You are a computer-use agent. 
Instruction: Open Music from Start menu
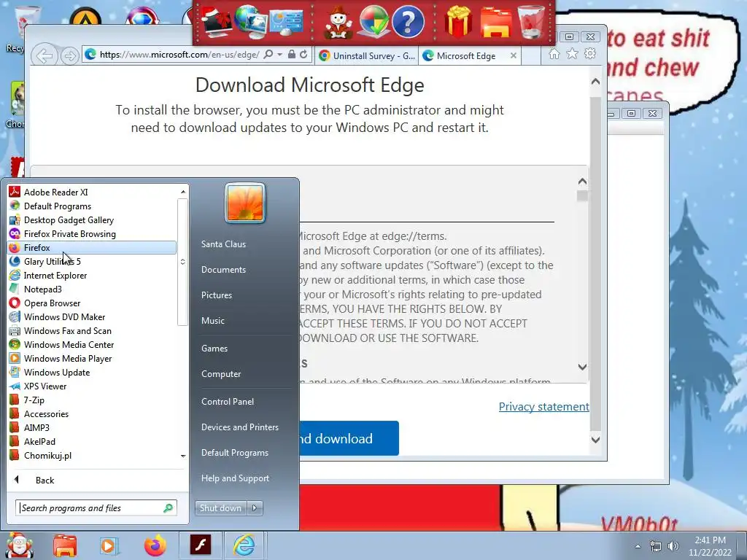(x=213, y=321)
